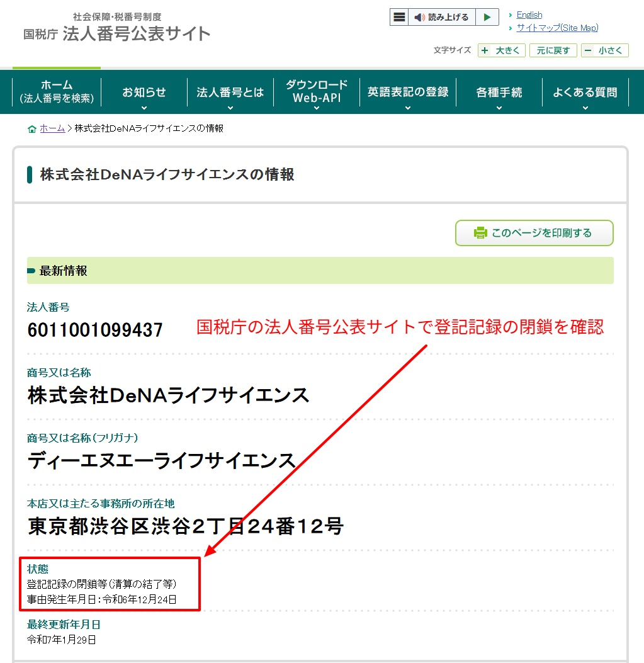Click the hamburger menu icon

point(399,16)
